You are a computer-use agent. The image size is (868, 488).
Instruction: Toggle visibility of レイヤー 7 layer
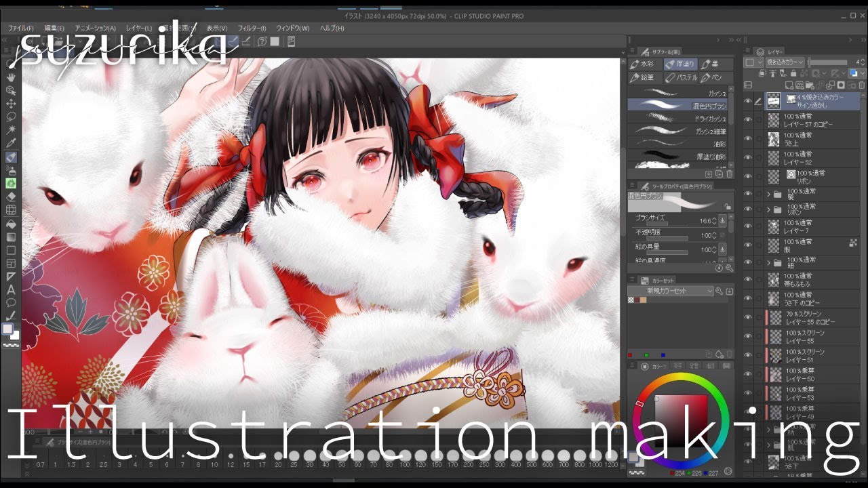click(x=748, y=226)
